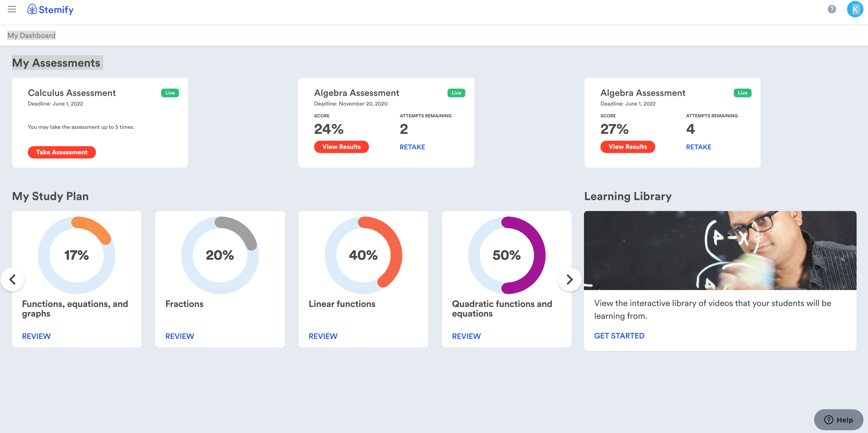View results for November 2020 Algebra Assessment
The width and height of the screenshot is (868, 433).
[341, 147]
